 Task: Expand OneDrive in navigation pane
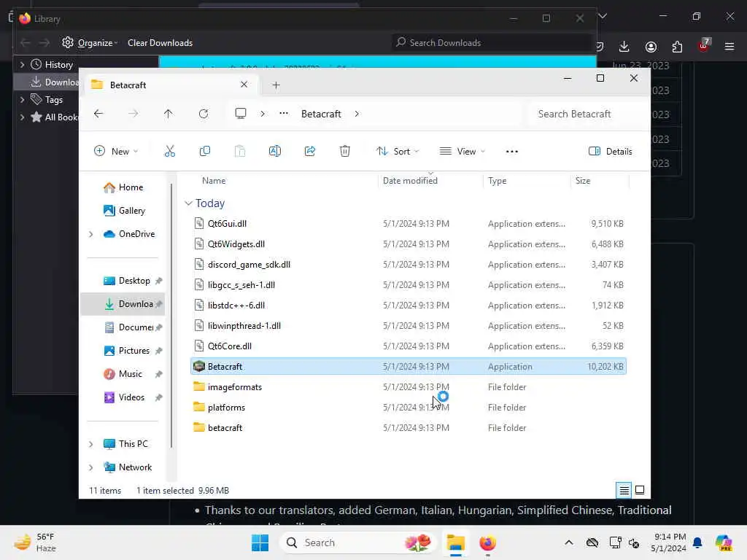coord(91,234)
